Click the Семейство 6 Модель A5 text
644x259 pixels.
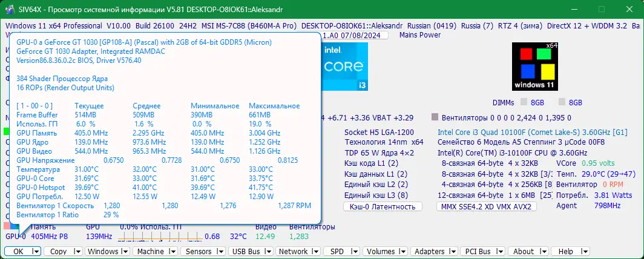[521, 142]
